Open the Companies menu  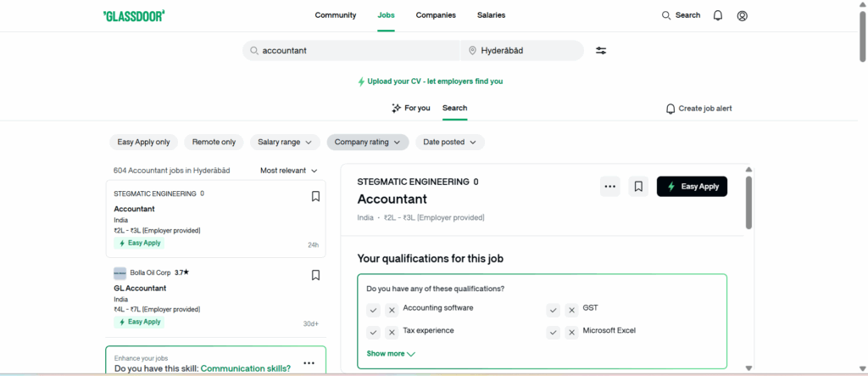click(436, 15)
